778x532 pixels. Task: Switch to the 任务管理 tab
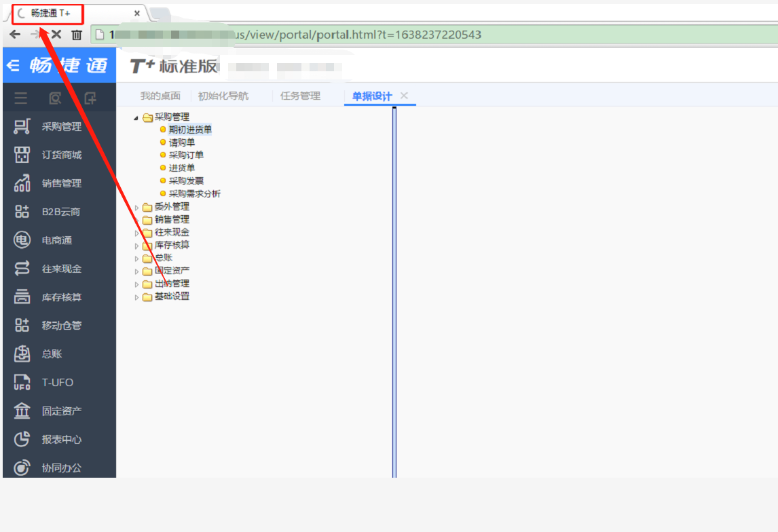click(300, 96)
